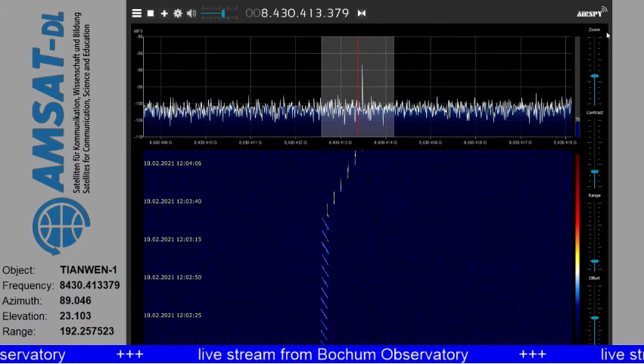Viewport: 644px width, 364px height.
Task: Click the plus new slice icon
Action: 164,13
